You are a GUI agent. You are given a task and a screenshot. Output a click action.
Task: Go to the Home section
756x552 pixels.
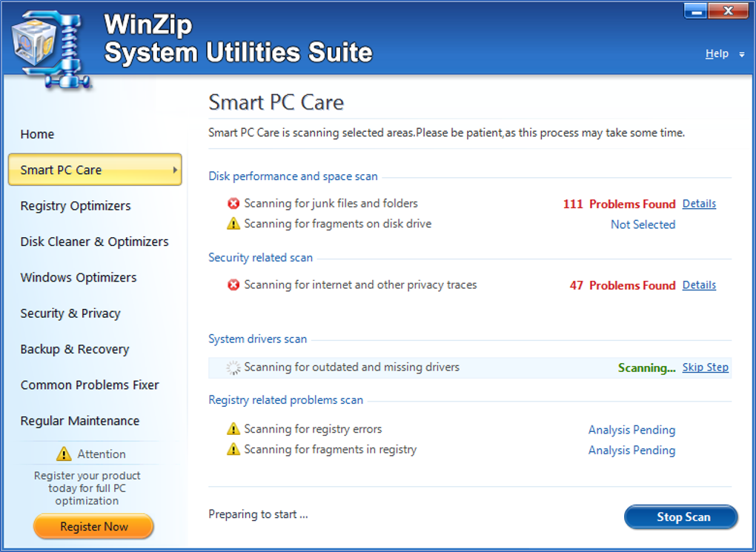tap(37, 134)
